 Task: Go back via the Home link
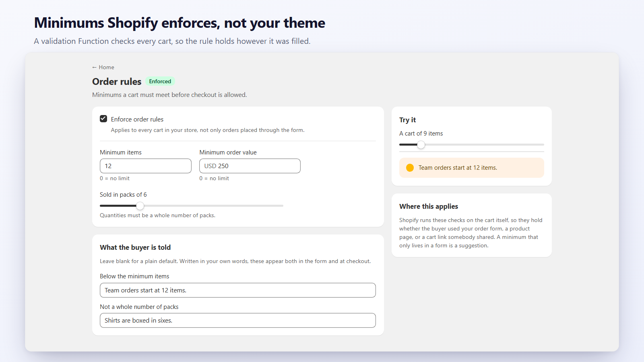(103, 67)
